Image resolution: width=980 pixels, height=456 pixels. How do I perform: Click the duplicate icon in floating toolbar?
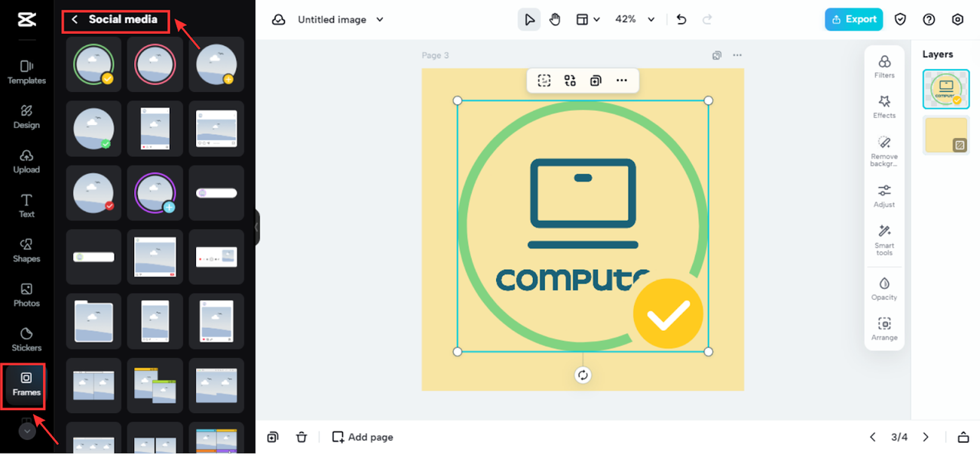(x=596, y=80)
